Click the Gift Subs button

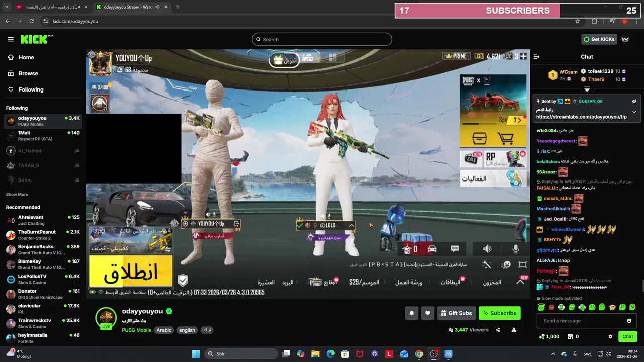pos(456,313)
